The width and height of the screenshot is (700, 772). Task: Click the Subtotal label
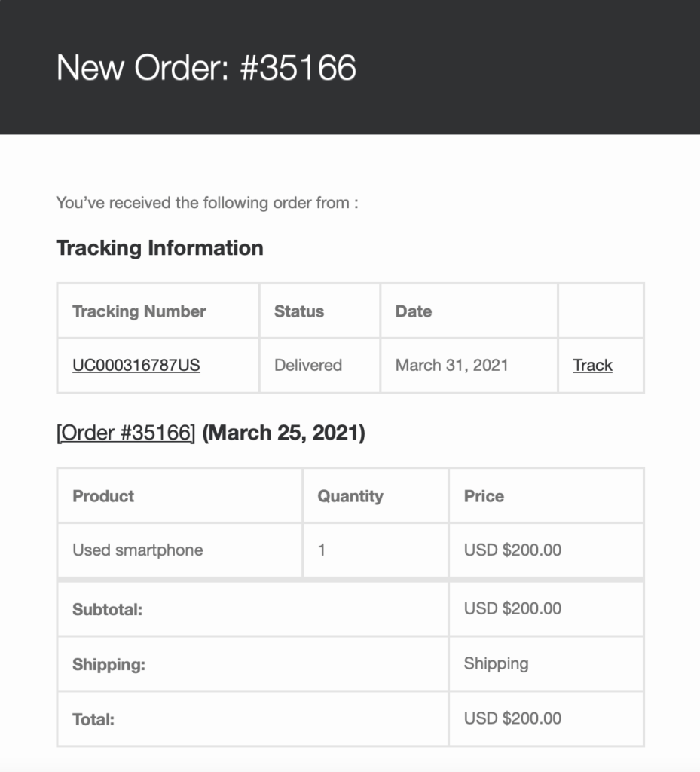click(107, 609)
